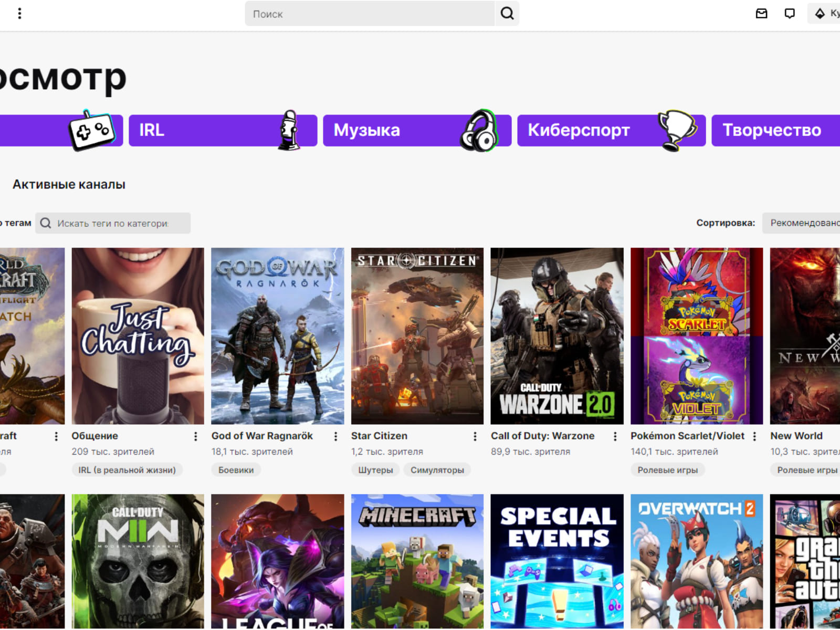Screen dimensions: 840x630
Task: Open the Overwatch 2 cover art
Action: click(x=697, y=561)
